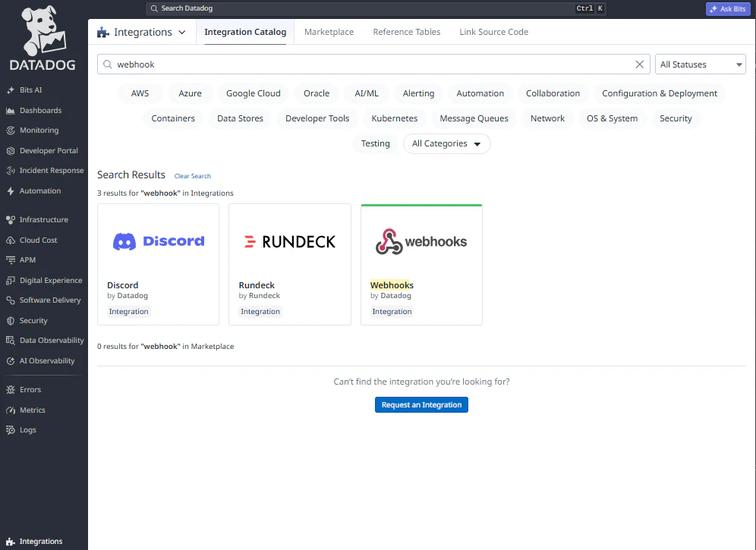Click the Cloud Cost icon

tap(11, 240)
